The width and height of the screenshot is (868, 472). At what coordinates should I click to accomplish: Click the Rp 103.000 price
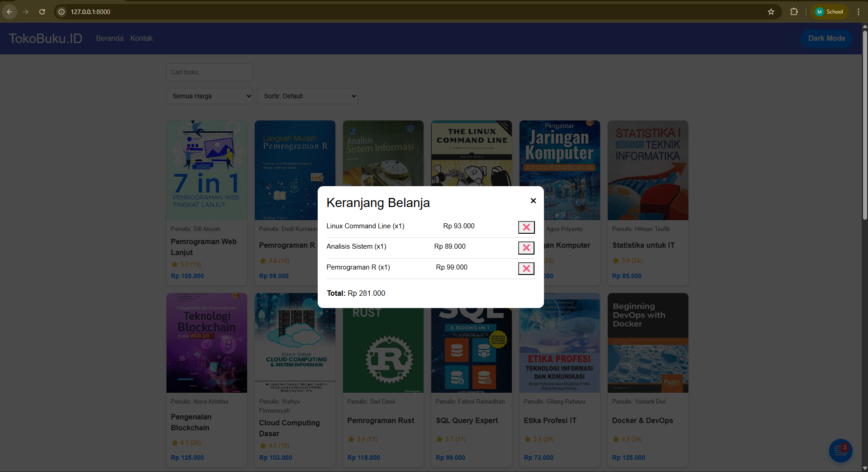coord(276,458)
